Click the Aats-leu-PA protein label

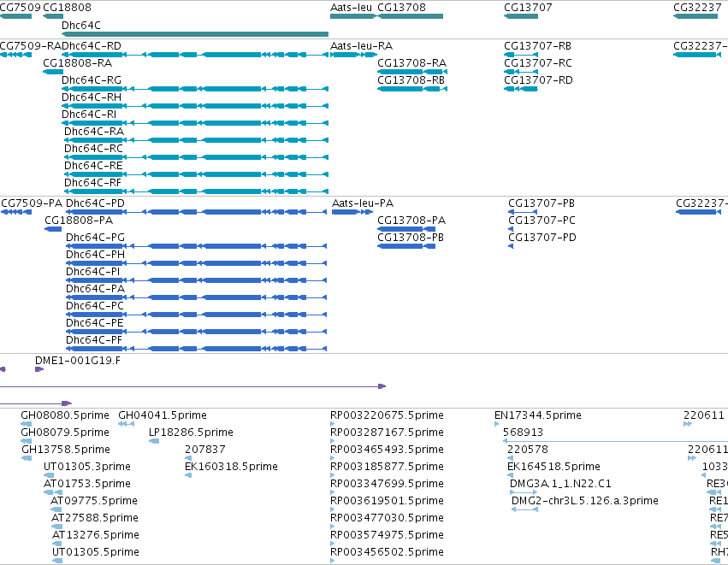click(x=363, y=203)
